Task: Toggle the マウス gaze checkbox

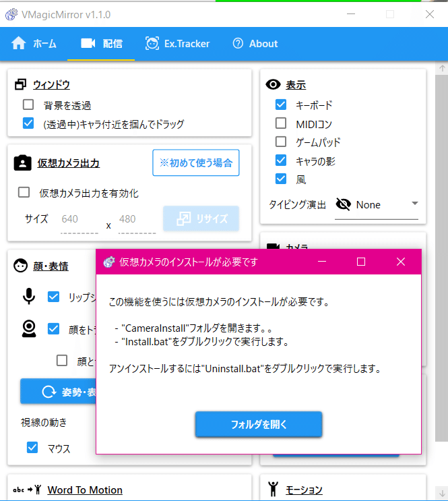Action: 32,448
